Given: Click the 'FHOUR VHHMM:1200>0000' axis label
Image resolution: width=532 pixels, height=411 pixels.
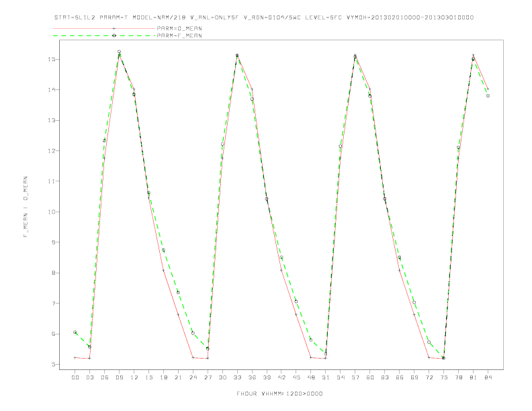Looking at the screenshot, I should point(279,394).
